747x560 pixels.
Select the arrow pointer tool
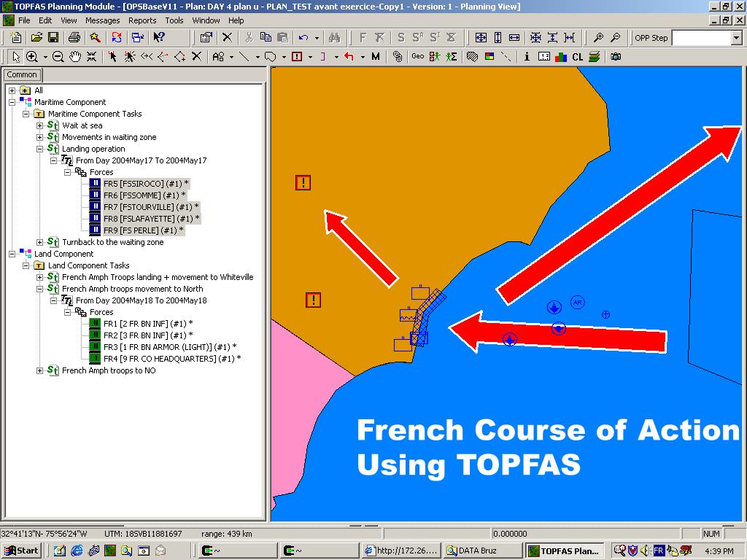click(16, 57)
